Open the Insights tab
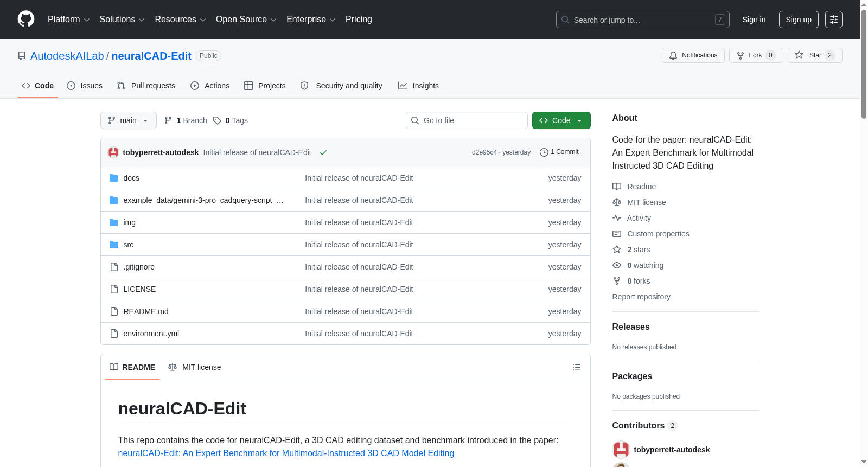This screenshot has width=868, height=467. pyautogui.click(x=418, y=86)
